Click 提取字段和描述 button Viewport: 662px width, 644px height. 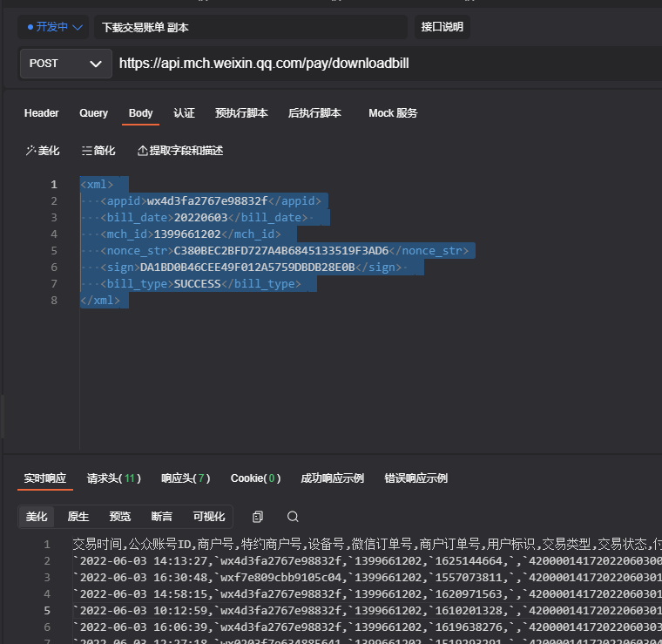180,151
